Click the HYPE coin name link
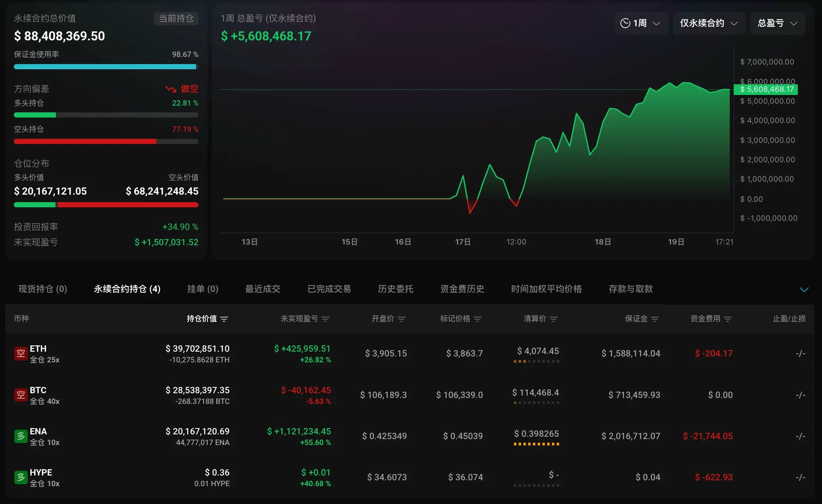 point(41,472)
